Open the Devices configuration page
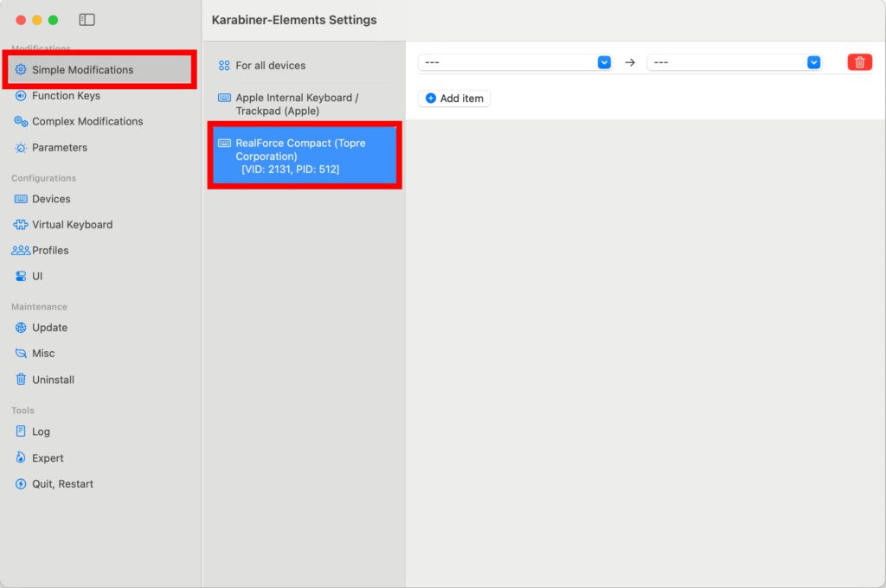 (51, 199)
